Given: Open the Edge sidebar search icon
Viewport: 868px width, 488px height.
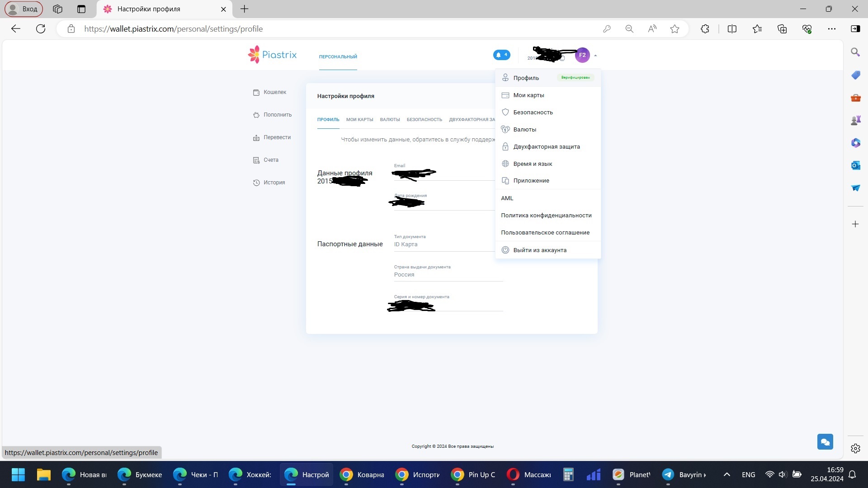Looking at the screenshot, I should [x=855, y=52].
